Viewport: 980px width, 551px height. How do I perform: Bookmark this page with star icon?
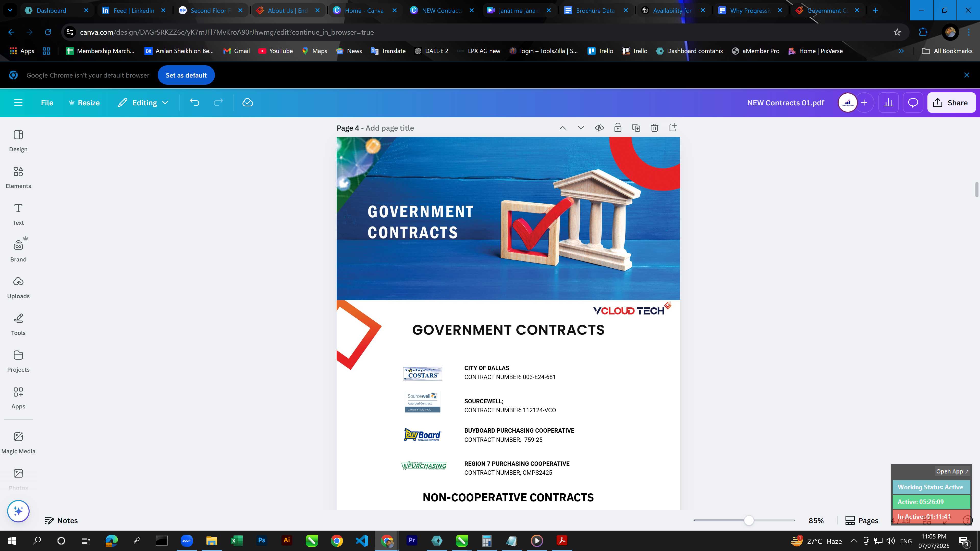[x=897, y=32]
